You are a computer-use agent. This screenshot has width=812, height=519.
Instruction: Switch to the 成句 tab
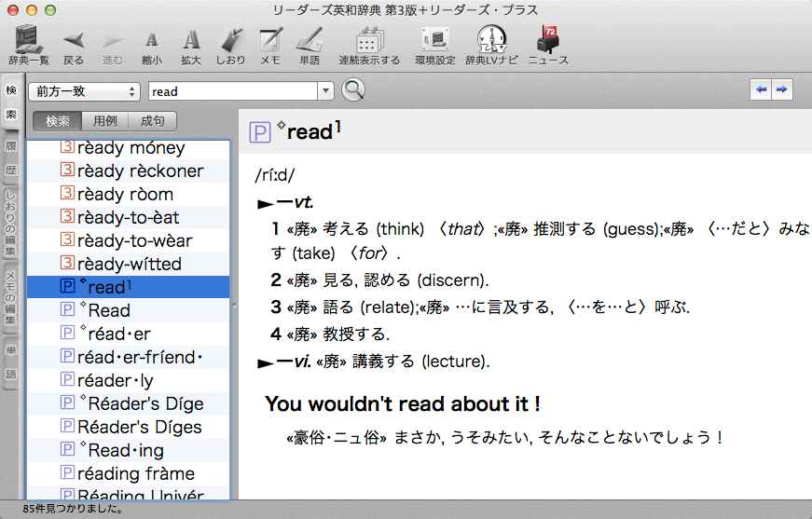point(152,121)
